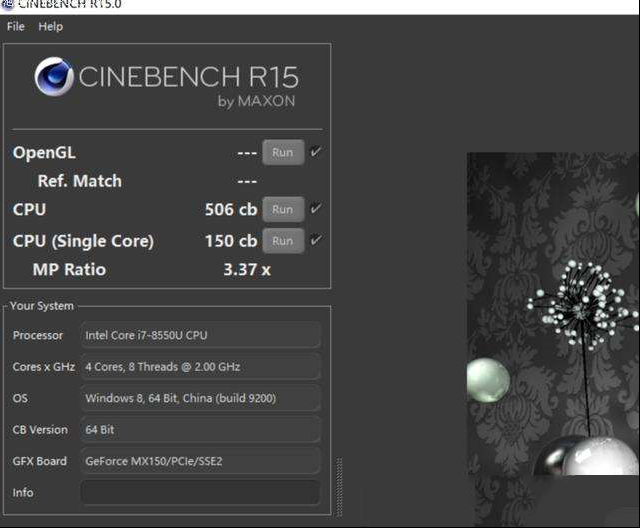Toggle the CPU test checkmark
The image size is (640, 528).
(x=316, y=209)
